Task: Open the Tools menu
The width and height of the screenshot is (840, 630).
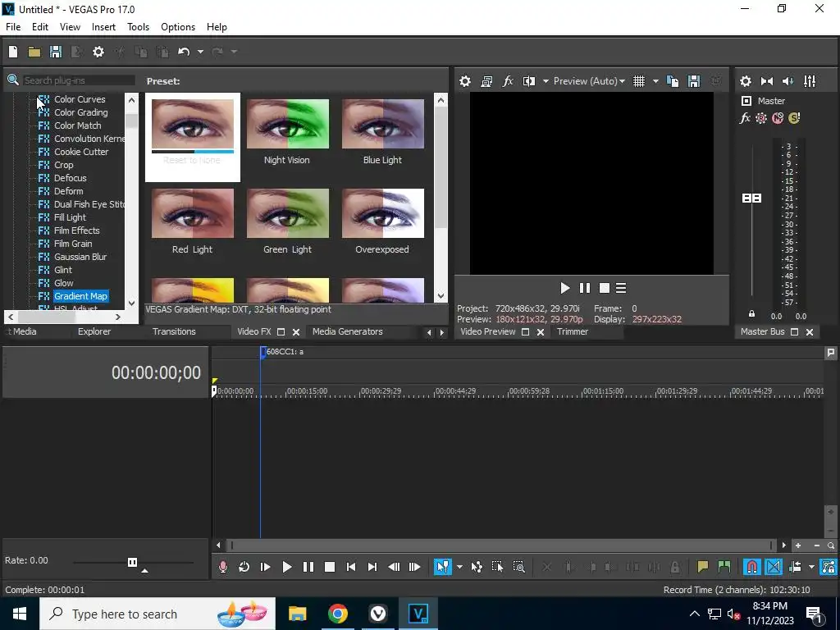Action: pyautogui.click(x=138, y=27)
